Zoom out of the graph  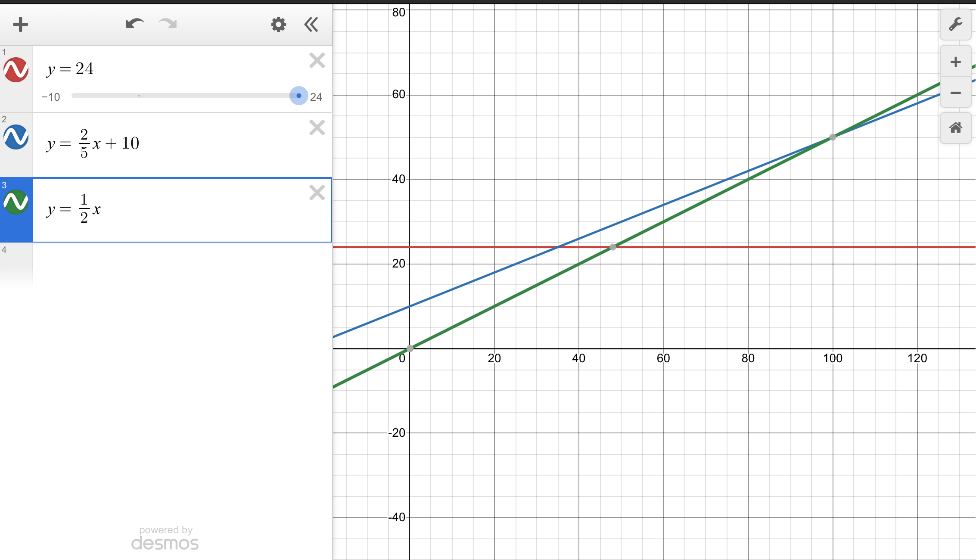[955, 93]
